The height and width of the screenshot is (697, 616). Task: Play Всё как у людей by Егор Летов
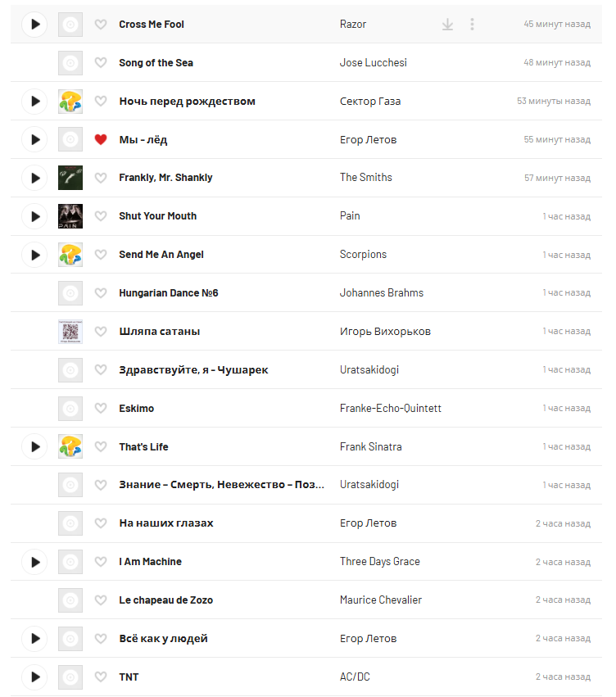[34, 639]
